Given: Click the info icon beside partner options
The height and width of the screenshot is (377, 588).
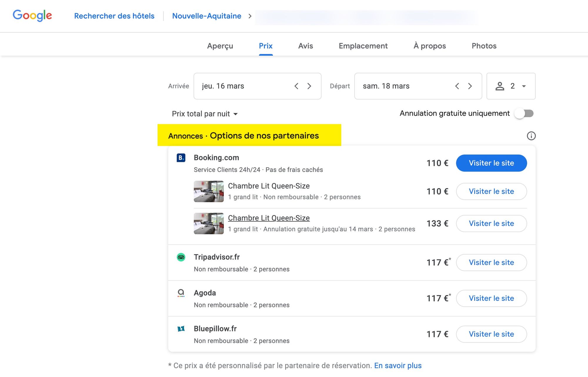Looking at the screenshot, I should tap(531, 136).
